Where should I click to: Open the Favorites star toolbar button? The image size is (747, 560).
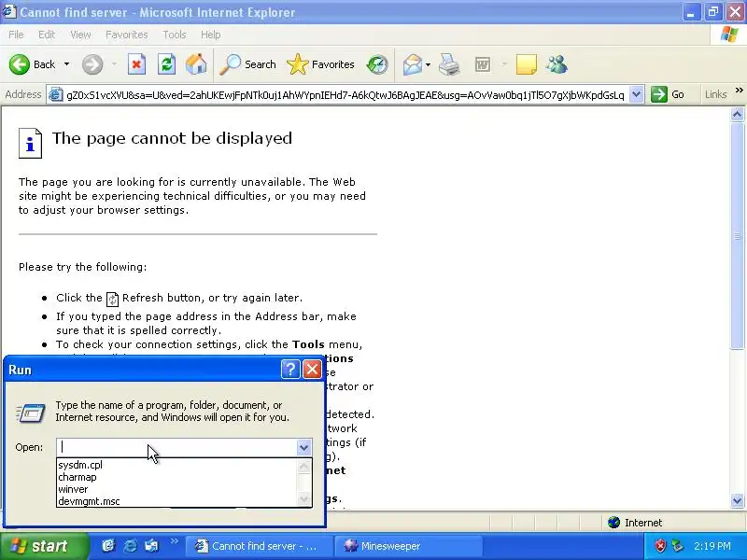pos(320,64)
